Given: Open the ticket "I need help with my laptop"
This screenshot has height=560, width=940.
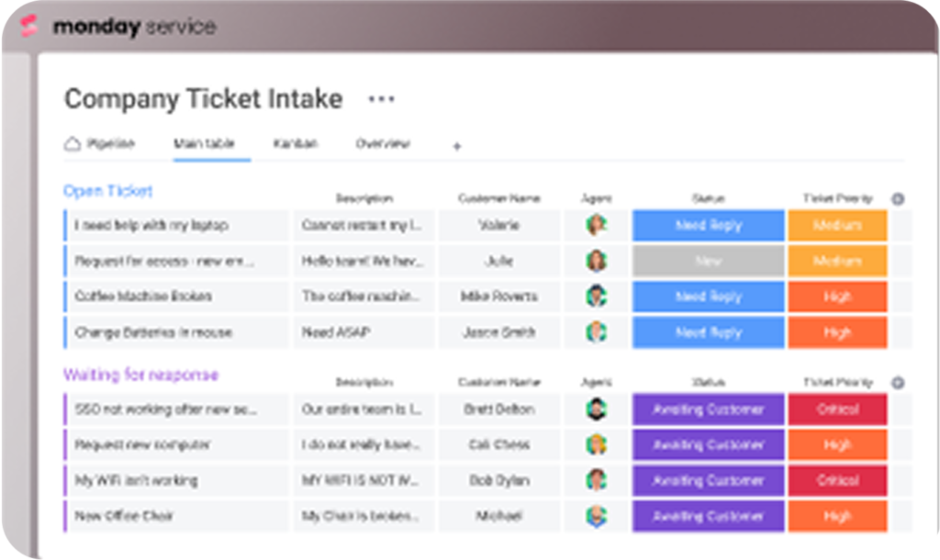Looking at the screenshot, I should point(151,226).
